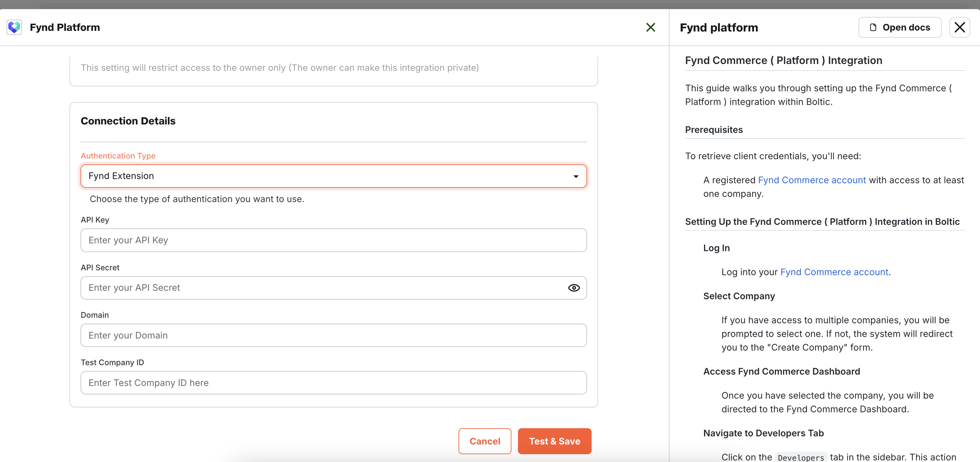980x462 pixels.
Task: Open the Authentication Type dropdown
Action: [333, 176]
